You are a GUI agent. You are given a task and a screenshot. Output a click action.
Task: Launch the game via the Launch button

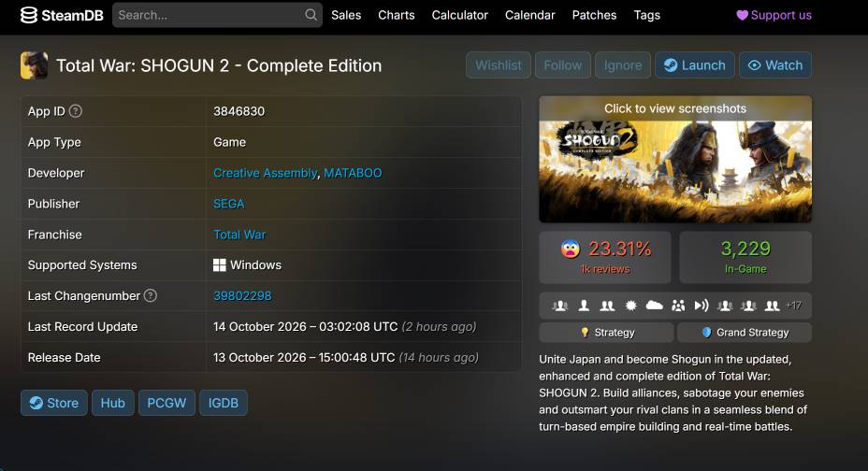(695, 65)
